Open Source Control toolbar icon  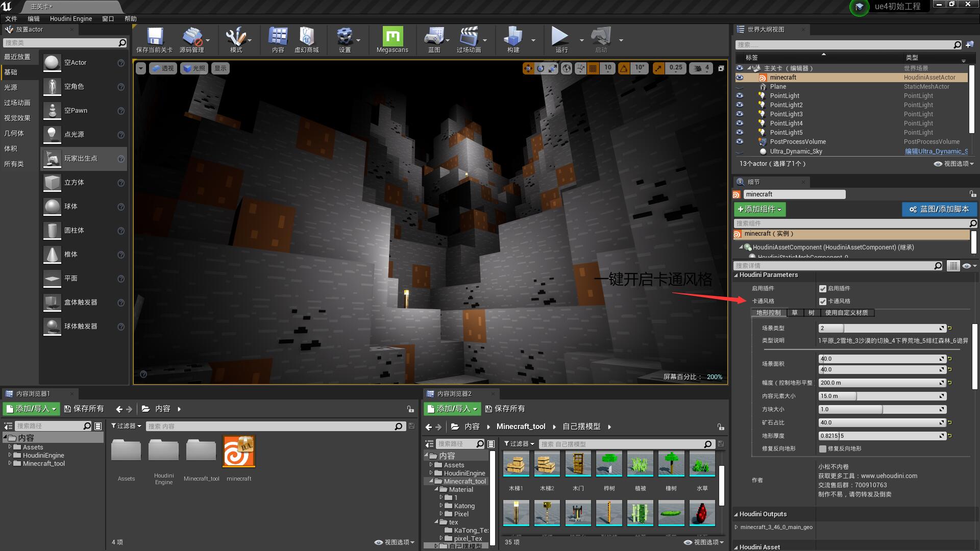tap(192, 37)
